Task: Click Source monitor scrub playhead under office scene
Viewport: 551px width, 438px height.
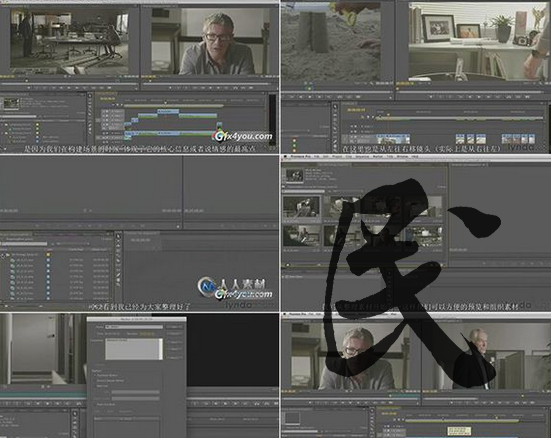Action: 27,81
